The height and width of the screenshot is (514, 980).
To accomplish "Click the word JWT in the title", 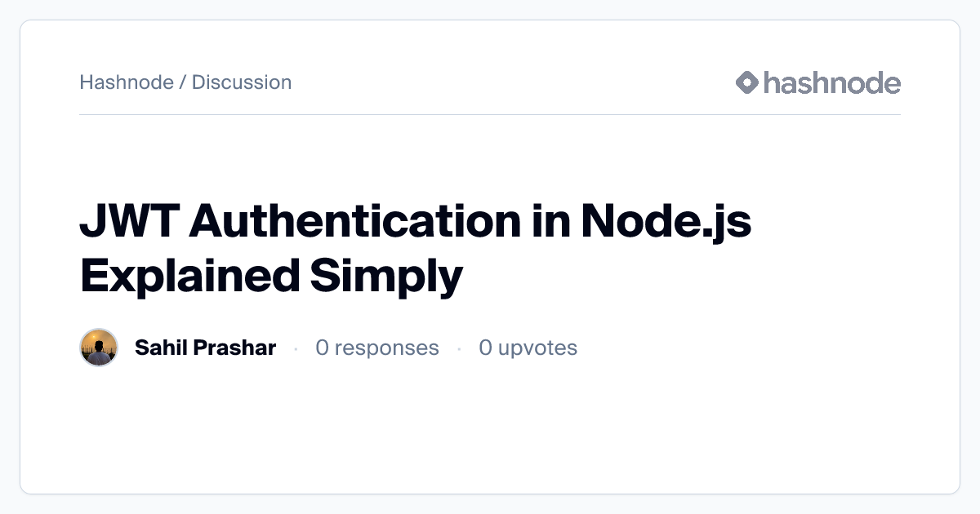I will (x=127, y=222).
